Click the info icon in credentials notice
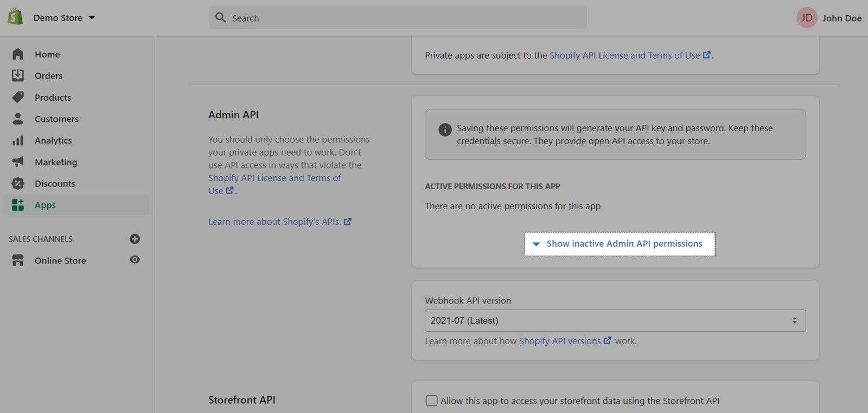 pyautogui.click(x=445, y=130)
